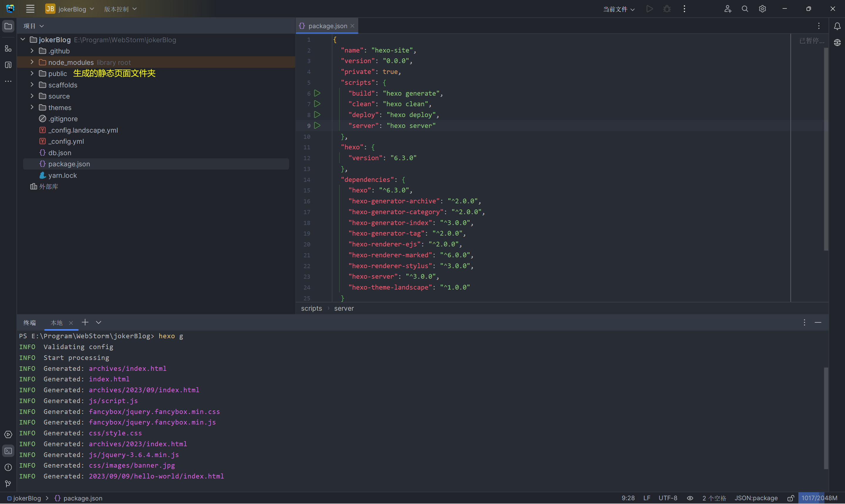Viewport: 845px width, 504px height.
Task: Add a new terminal tab with plus
Action: 85,322
